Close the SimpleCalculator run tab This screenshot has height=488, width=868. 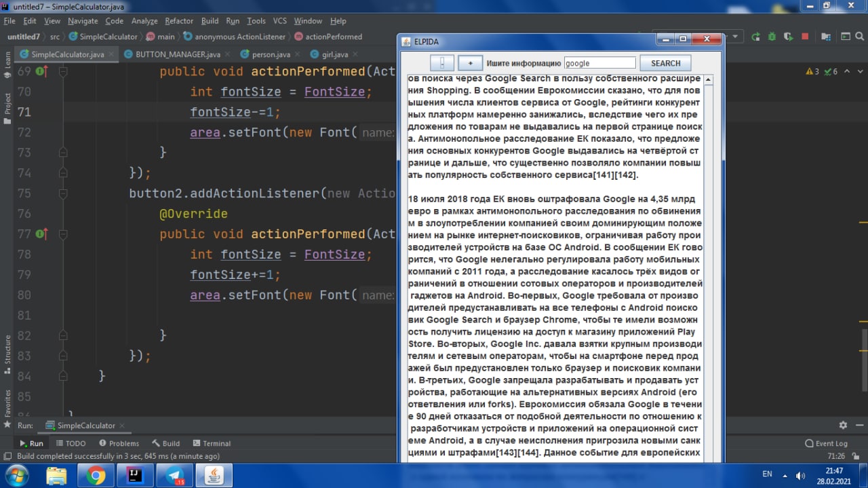(x=123, y=426)
